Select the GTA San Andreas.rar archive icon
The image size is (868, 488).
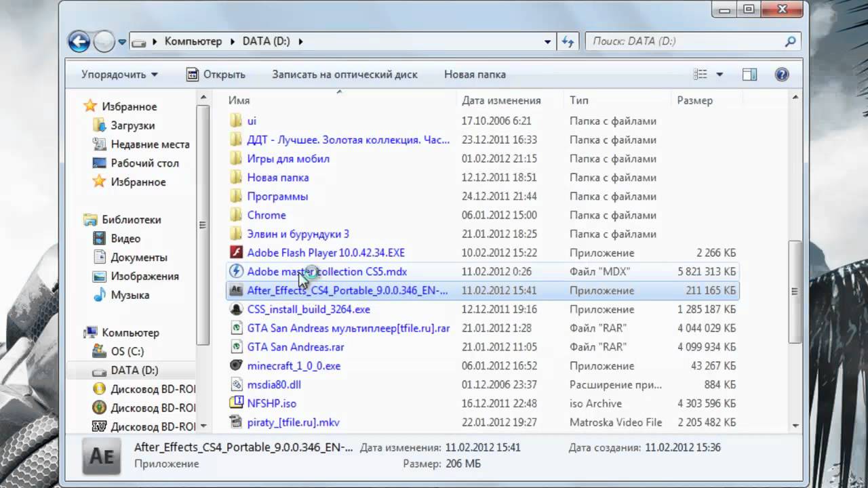236,347
